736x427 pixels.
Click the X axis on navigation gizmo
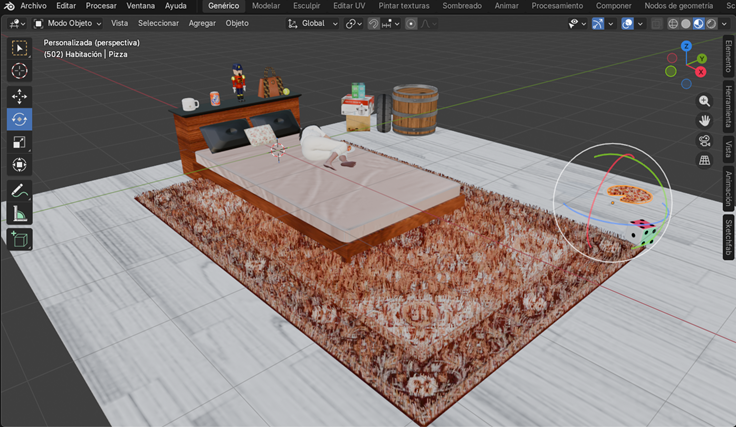701,72
